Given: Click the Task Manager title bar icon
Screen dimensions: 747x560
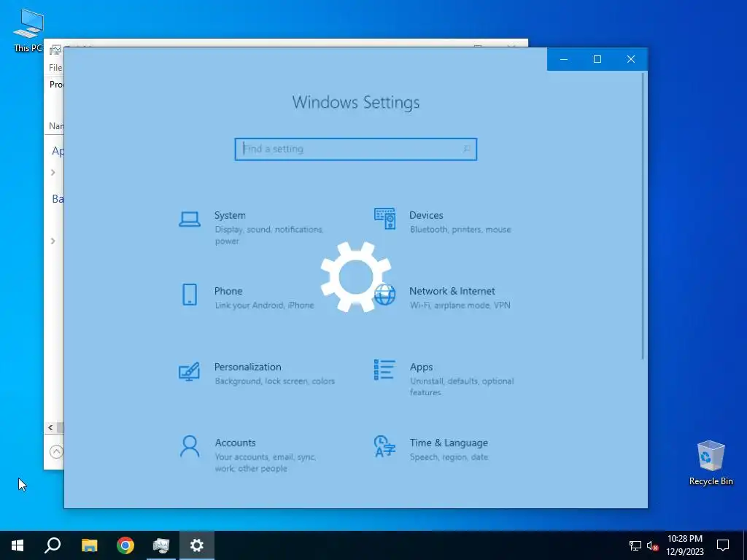Looking at the screenshot, I should coord(55,50).
